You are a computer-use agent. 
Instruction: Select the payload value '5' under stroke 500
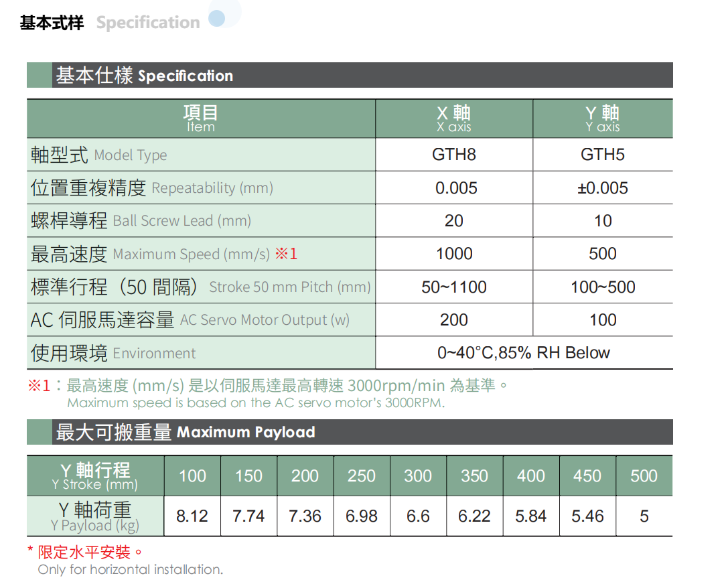644,516
